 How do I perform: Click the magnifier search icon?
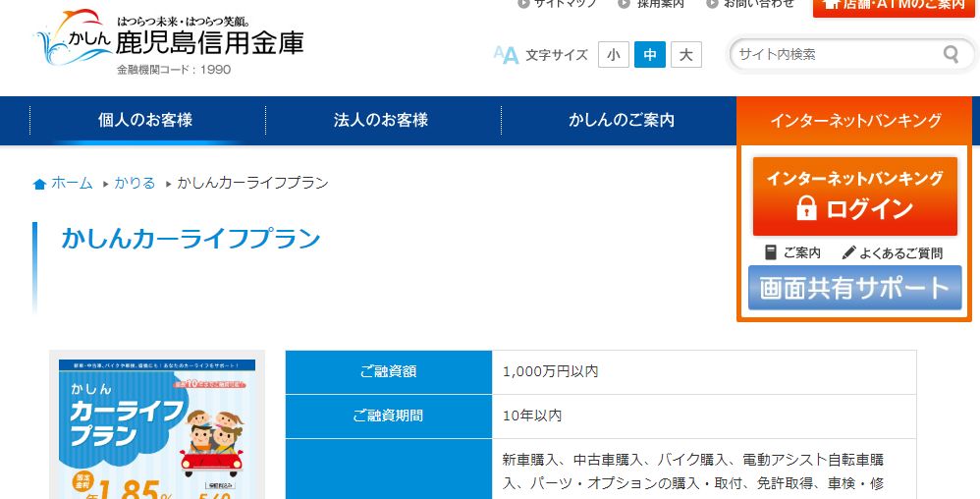point(951,54)
